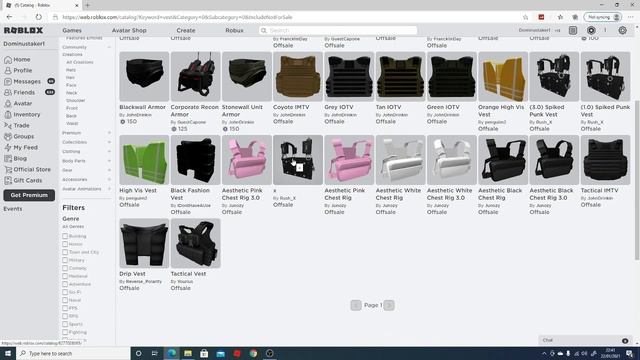Image resolution: width=640 pixels, height=360 pixels.
Task: Add this page to favorites star
Action: 525,17
